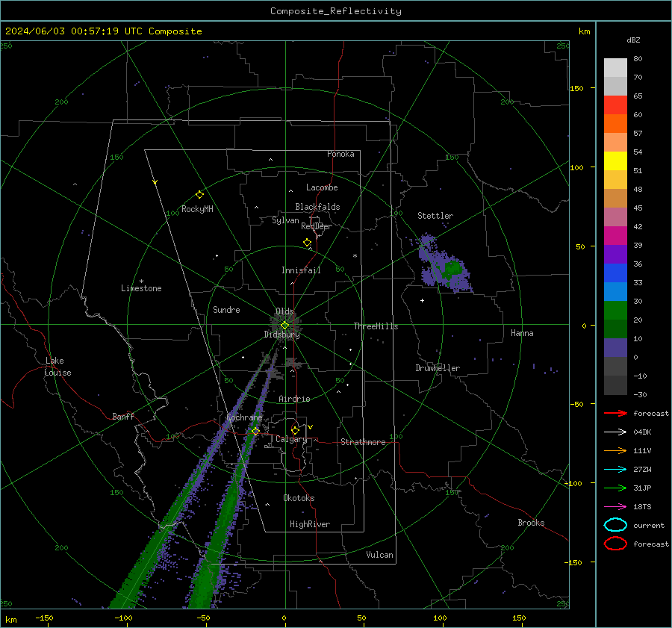
Task: Select the magenta 18TS arrow legend icon
Action: click(x=615, y=506)
